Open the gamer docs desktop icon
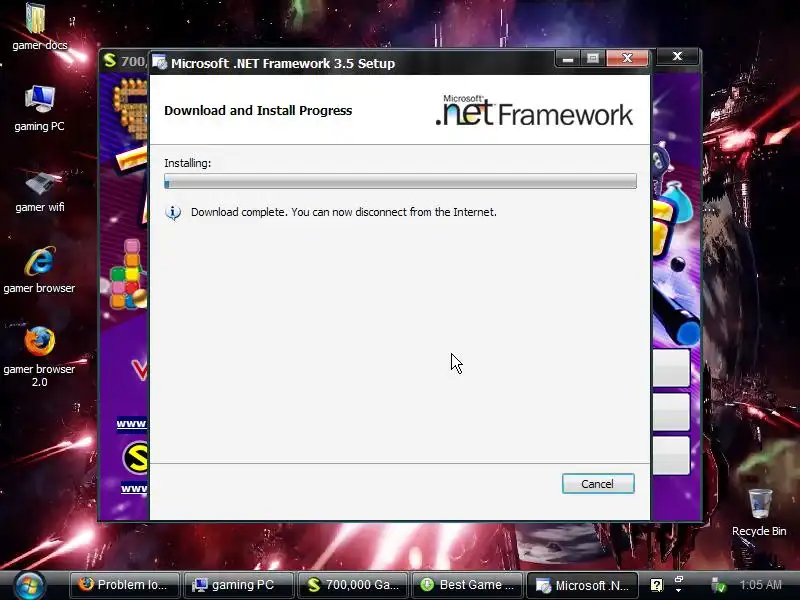Screen dimensions: 800x600 (x=39, y=28)
